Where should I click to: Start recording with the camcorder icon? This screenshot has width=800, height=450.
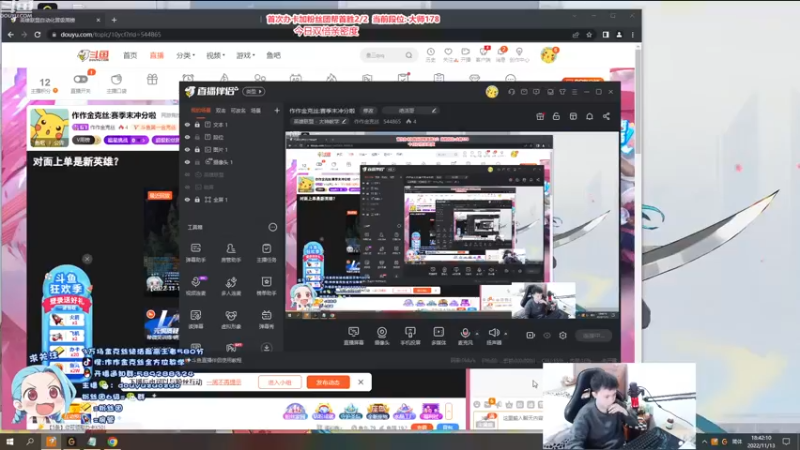530,335
